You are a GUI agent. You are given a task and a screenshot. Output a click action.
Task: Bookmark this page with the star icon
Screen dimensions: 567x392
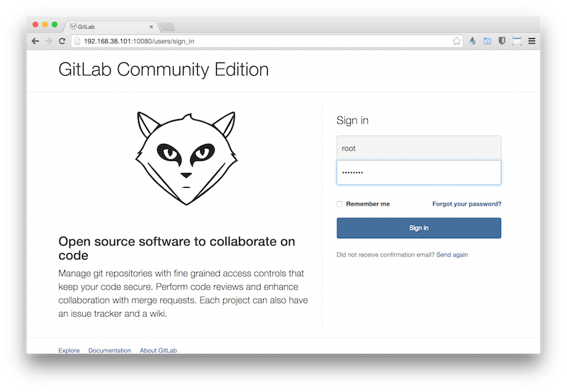456,41
